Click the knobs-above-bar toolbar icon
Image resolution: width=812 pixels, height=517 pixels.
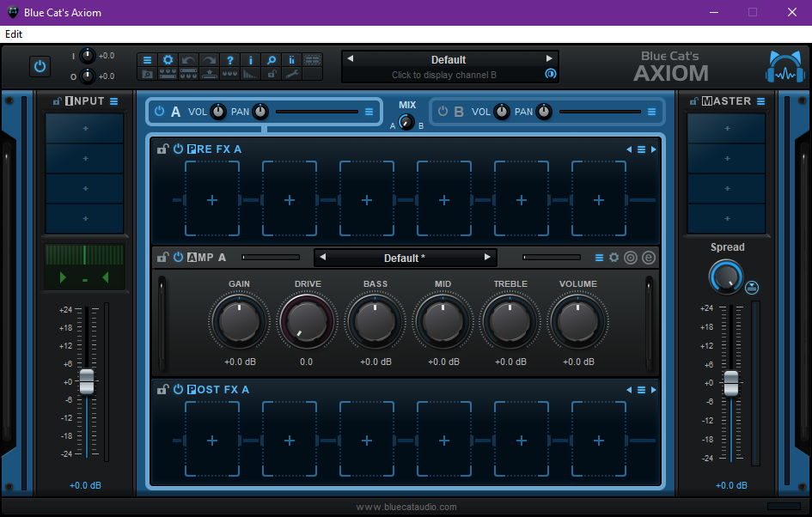coord(168,74)
